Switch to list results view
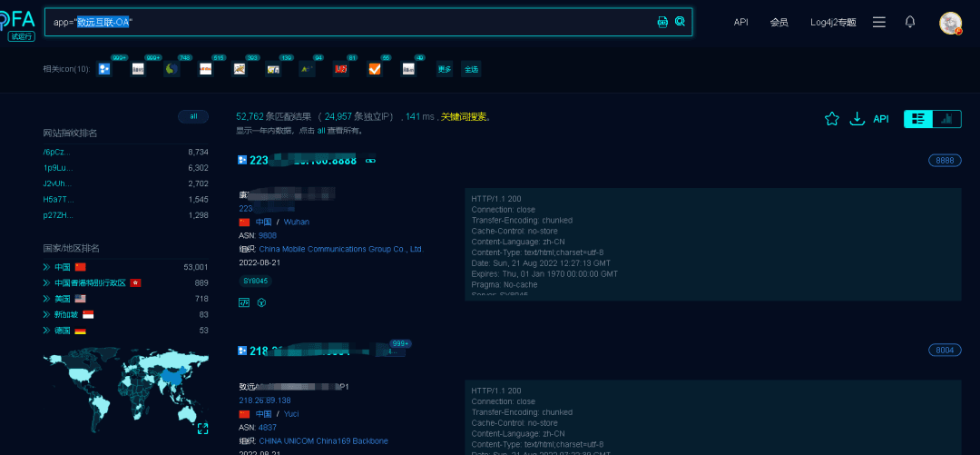This screenshot has height=455, width=980. tap(918, 119)
